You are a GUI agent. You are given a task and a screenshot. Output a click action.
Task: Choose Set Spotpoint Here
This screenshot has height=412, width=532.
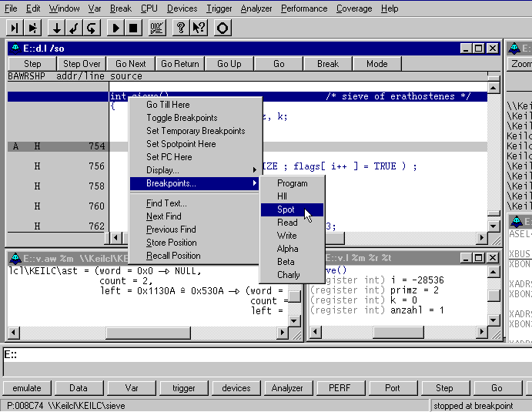195,144
